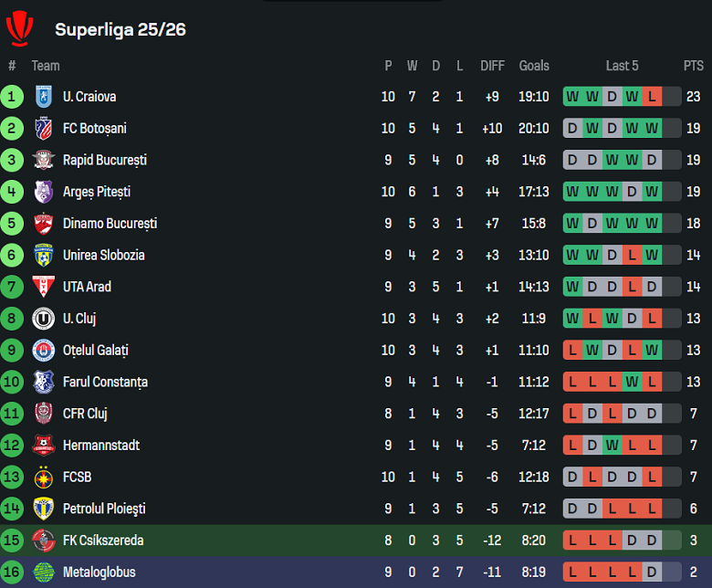Image resolution: width=712 pixels, height=588 pixels.
Task: Click the Superliga league logo
Action: point(19,27)
